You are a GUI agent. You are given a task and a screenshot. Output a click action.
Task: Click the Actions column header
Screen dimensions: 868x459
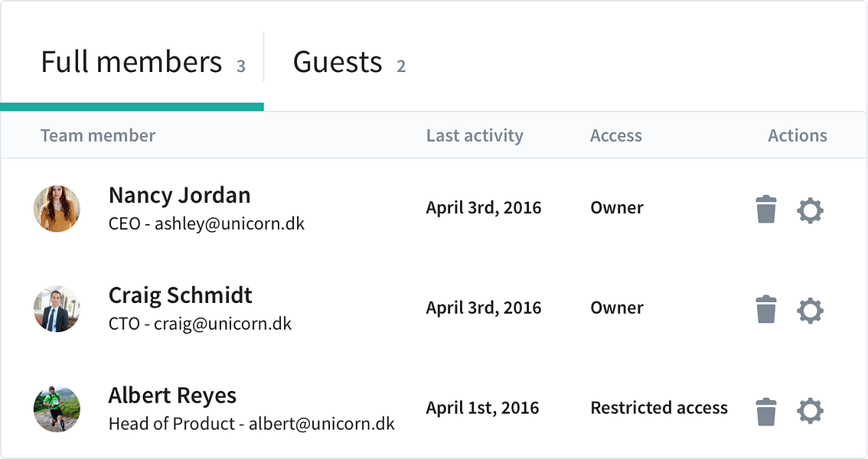click(797, 135)
